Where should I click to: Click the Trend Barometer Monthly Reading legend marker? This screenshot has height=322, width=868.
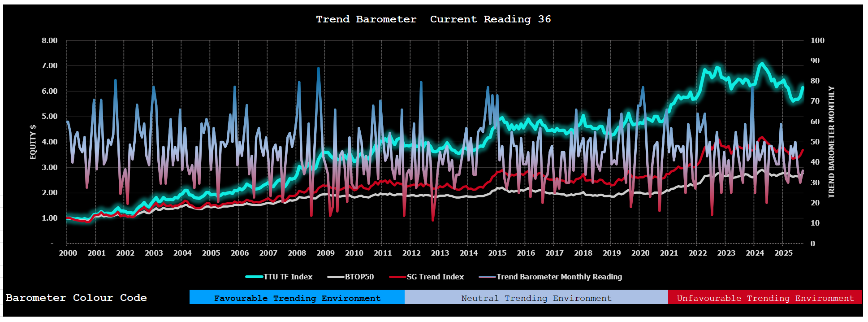click(487, 277)
